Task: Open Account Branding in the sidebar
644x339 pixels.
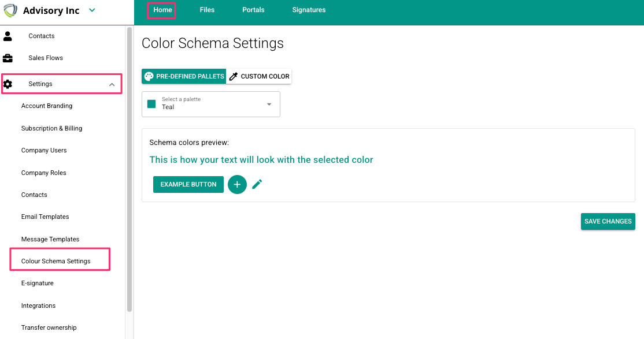Action: pyautogui.click(x=47, y=106)
